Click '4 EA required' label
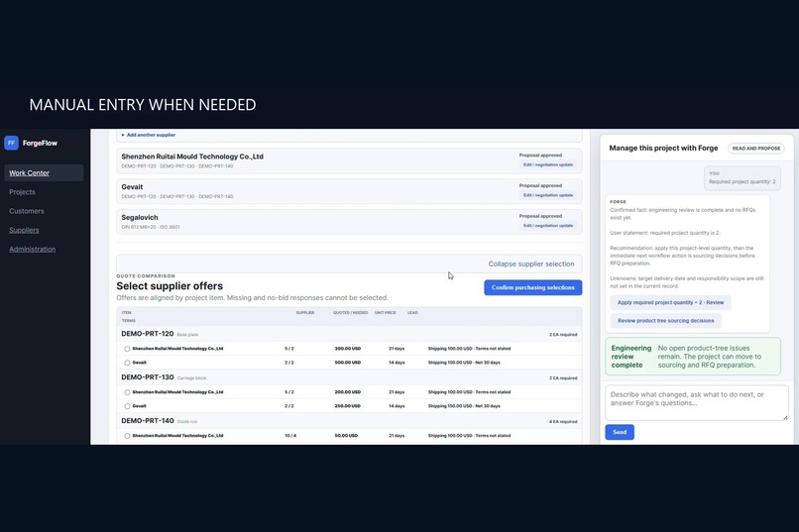 point(563,421)
